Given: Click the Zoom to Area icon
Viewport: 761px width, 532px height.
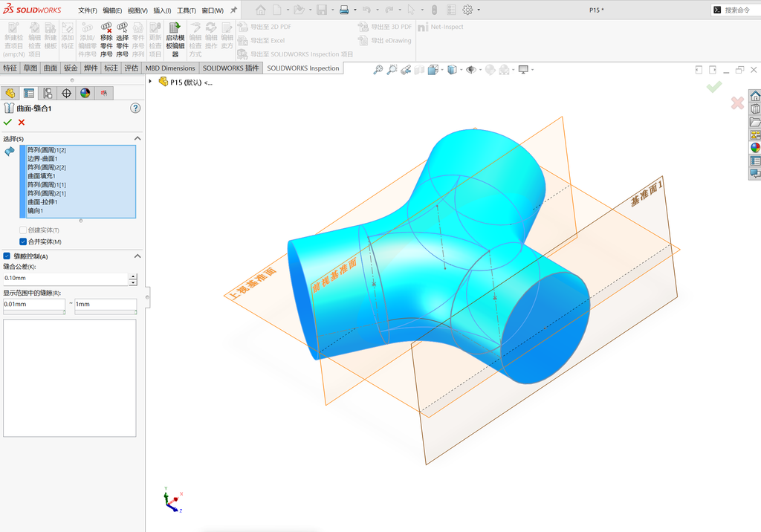Looking at the screenshot, I should tap(392, 70).
